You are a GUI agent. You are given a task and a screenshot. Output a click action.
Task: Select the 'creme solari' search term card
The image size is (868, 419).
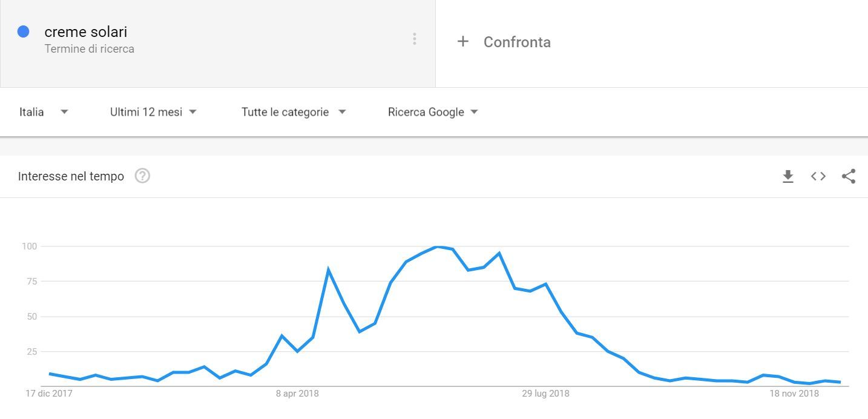point(182,39)
